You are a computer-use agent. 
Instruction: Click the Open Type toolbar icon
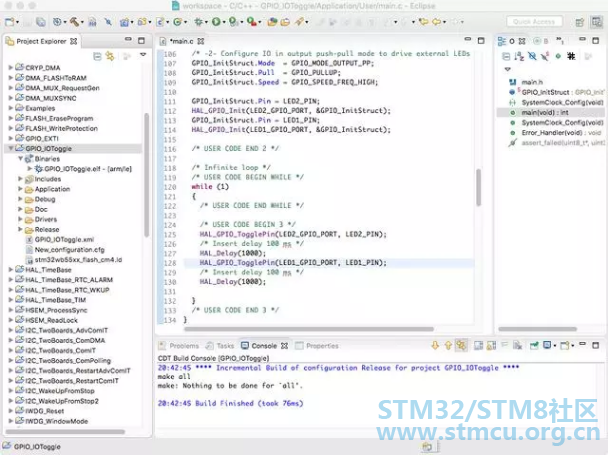point(272,22)
